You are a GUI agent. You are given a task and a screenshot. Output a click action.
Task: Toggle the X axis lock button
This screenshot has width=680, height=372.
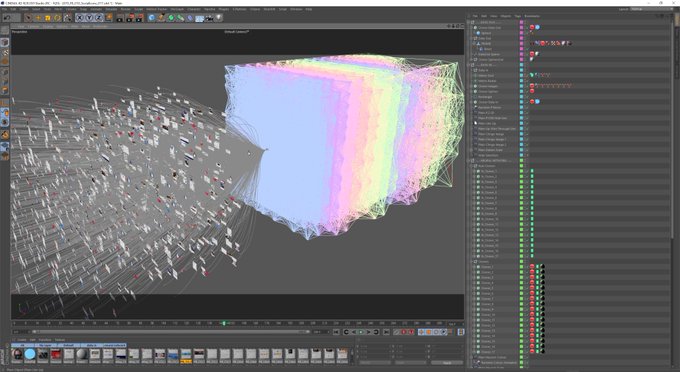pos(79,18)
